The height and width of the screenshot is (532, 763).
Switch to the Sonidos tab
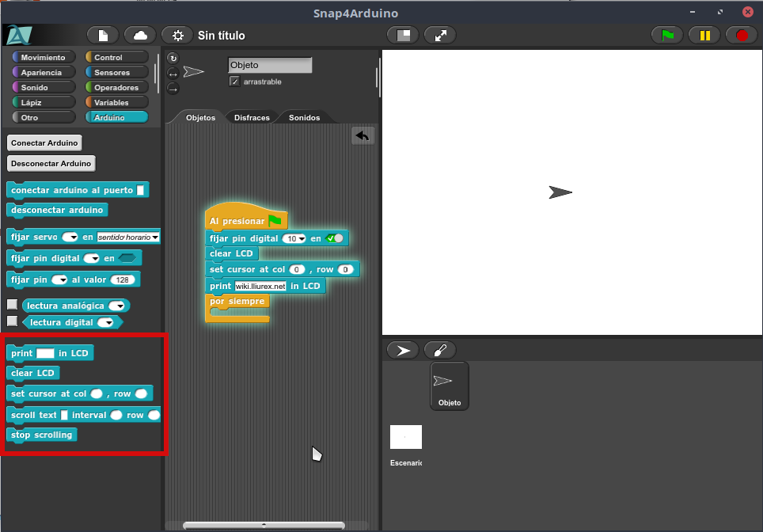click(x=304, y=117)
